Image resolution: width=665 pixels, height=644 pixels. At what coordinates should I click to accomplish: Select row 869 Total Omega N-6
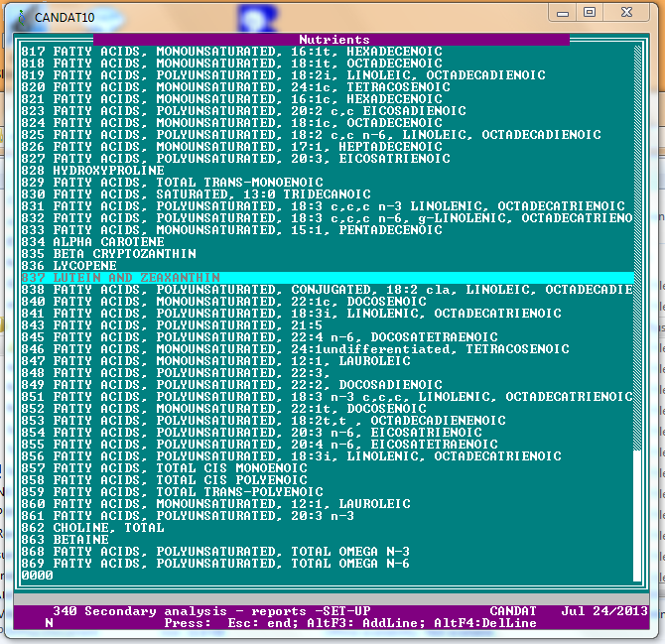(x=215, y=564)
